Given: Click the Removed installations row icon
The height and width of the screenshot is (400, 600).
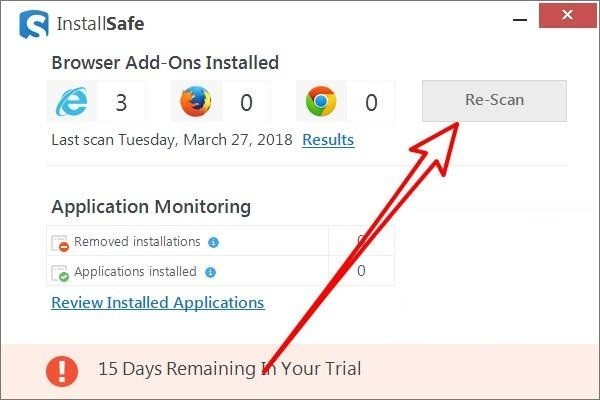Looking at the screenshot, I should click(x=60, y=243).
